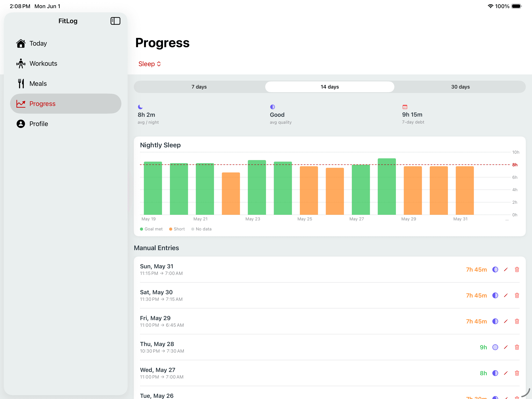Open the Wed, May 27 entry row
532x399 pixels.
coord(329,373)
